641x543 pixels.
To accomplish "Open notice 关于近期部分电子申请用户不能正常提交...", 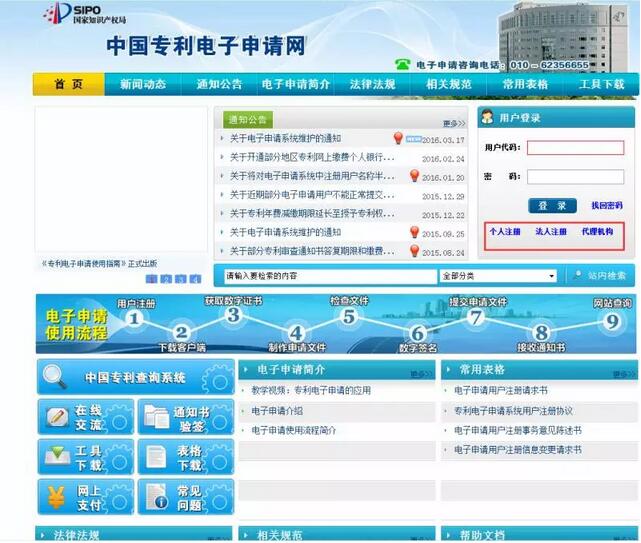I will tap(312, 195).
